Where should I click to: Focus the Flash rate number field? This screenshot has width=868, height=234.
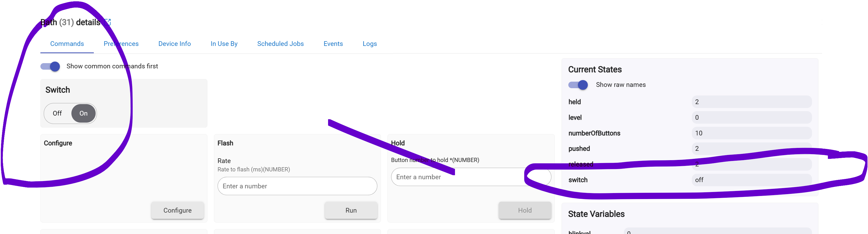click(x=297, y=186)
